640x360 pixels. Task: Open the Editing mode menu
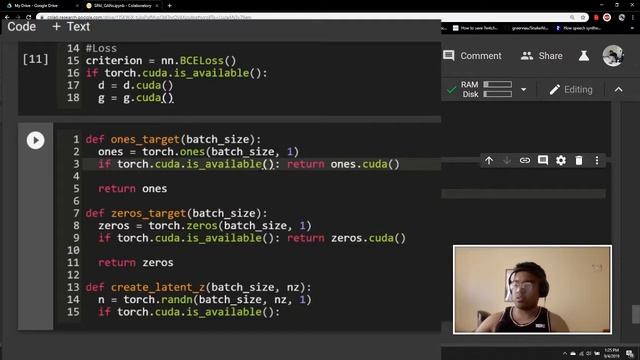coord(571,89)
